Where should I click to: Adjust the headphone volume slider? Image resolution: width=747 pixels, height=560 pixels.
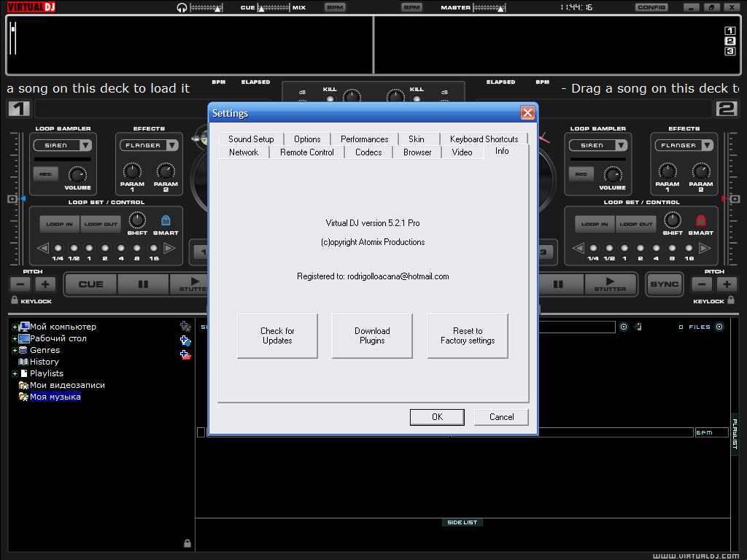(x=206, y=7)
